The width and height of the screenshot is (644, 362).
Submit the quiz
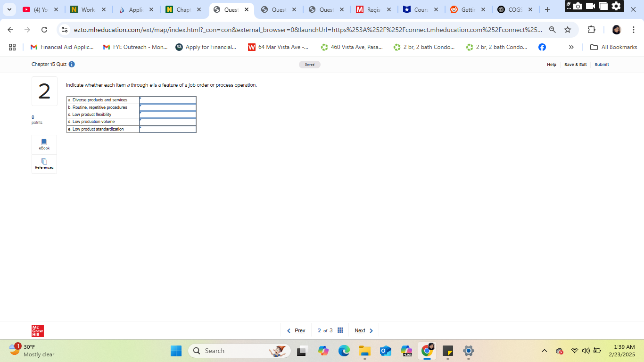602,65
